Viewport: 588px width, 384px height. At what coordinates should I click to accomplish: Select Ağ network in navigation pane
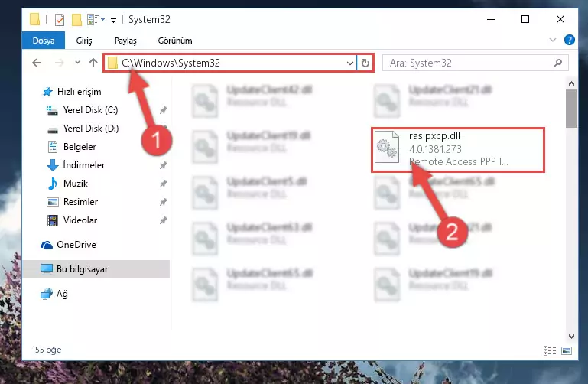(62, 294)
